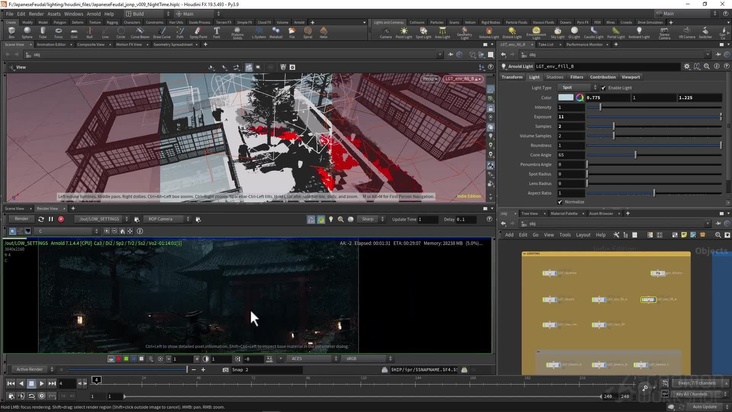Click the Render button in Render View
Viewport: 732px width, 412px height.
pos(20,219)
